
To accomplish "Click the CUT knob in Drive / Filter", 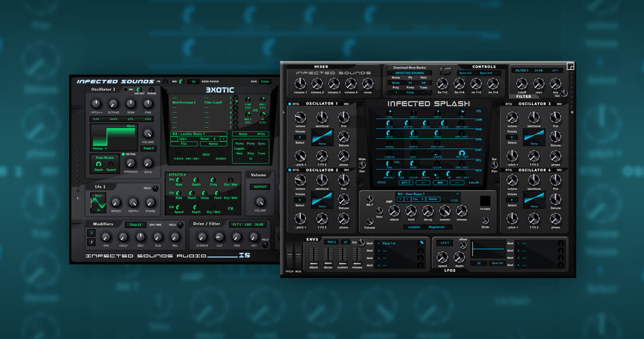I will 220,237.
